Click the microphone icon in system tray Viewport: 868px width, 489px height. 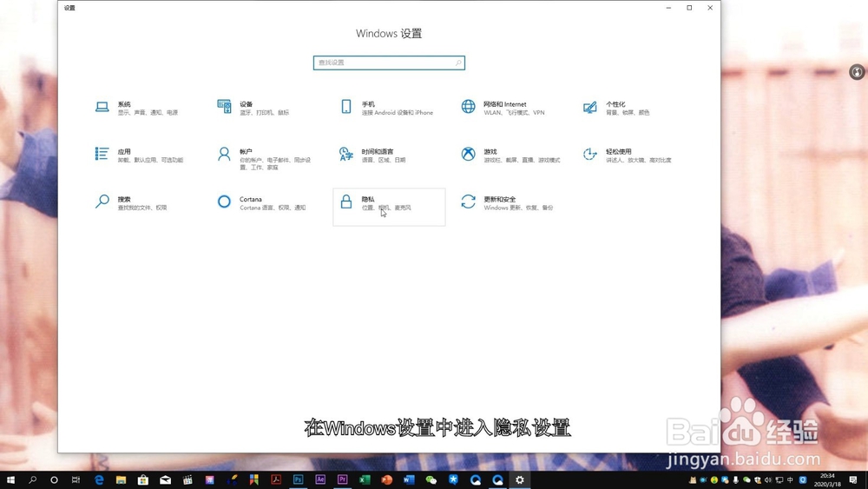pyautogui.click(x=736, y=480)
